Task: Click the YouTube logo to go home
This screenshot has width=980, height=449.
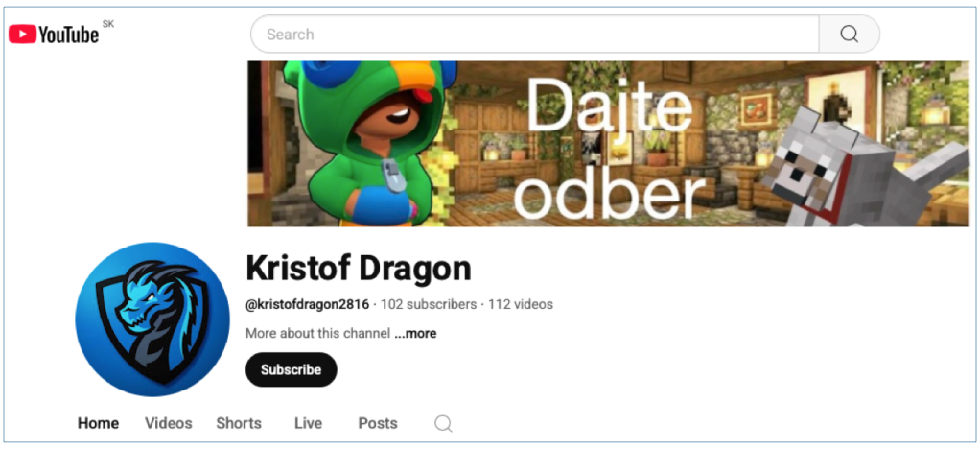Action: (54, 34)
